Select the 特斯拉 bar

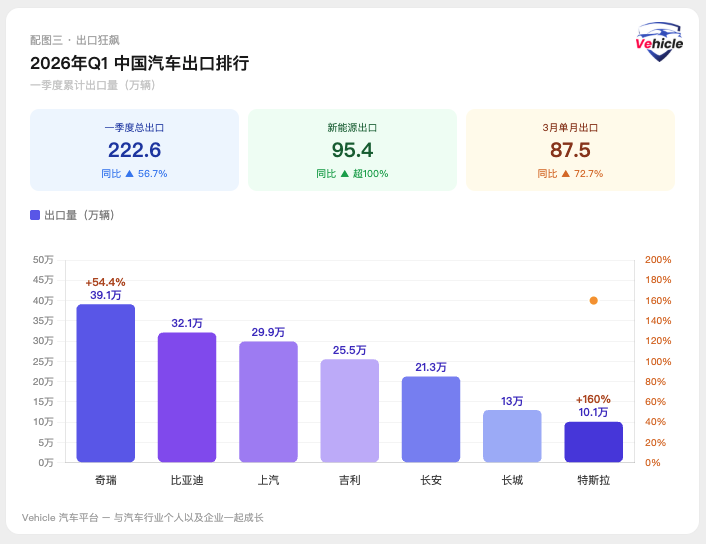click(x=593, y=442)
